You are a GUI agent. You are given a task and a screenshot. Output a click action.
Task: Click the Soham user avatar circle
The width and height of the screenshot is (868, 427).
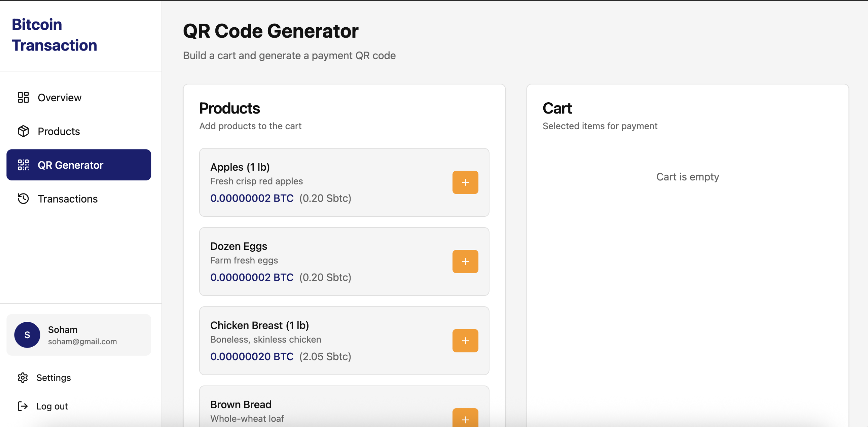[27, 335]
